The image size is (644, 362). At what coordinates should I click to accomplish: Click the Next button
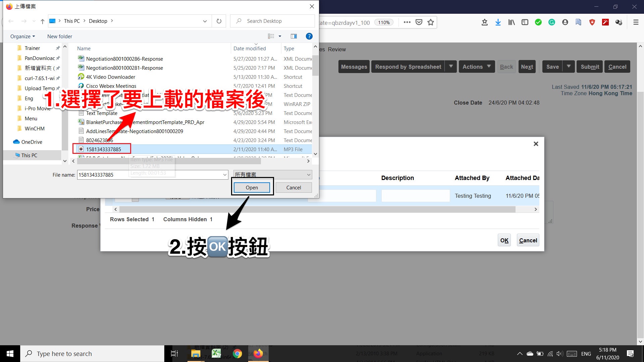pos(527,67)
